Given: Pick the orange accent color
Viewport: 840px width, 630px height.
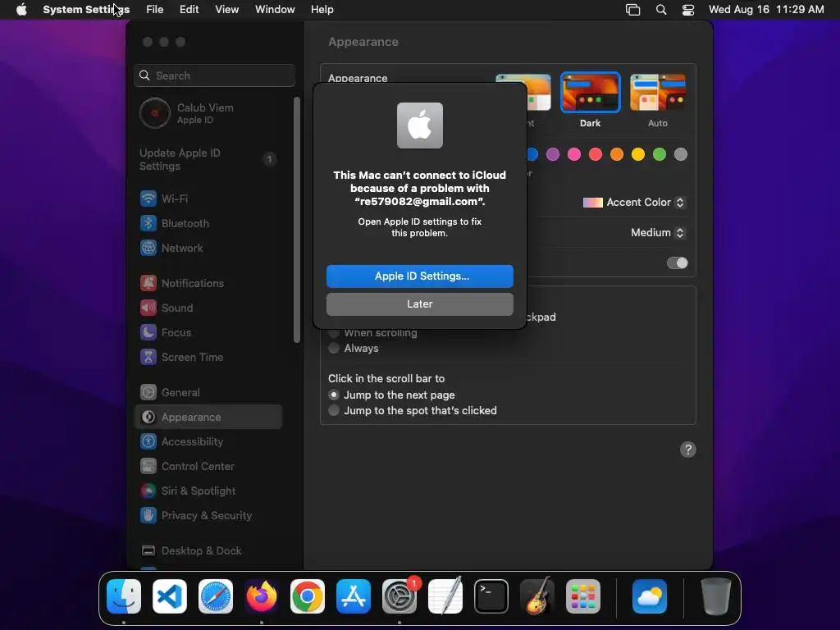Looking at the screenshot, I should click(x=617, y=155).
